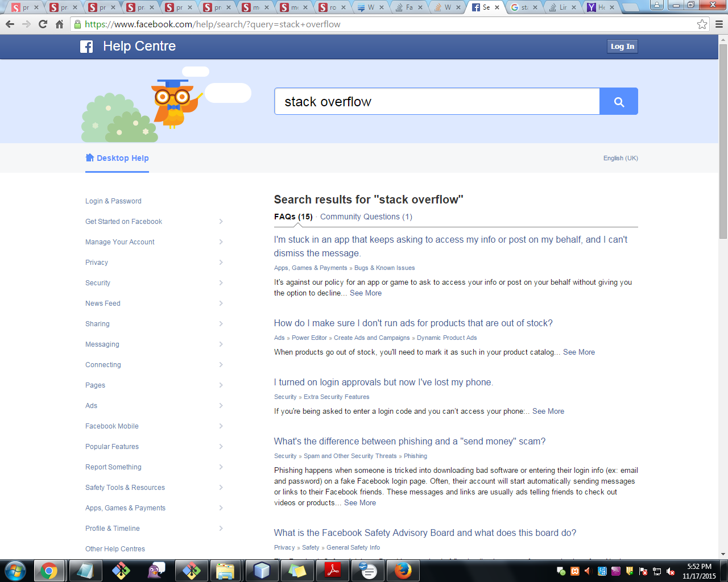The width and height of the screenshot is (728, 582).
Task: Reload the page with refresh icon
Action: click(x=43, y=24)
